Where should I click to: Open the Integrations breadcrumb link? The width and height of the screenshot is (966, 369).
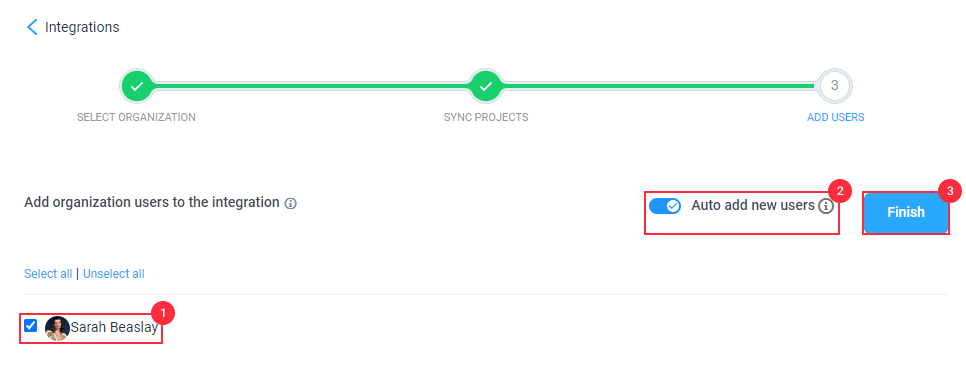pyautogui.click(x=82, y=27)
